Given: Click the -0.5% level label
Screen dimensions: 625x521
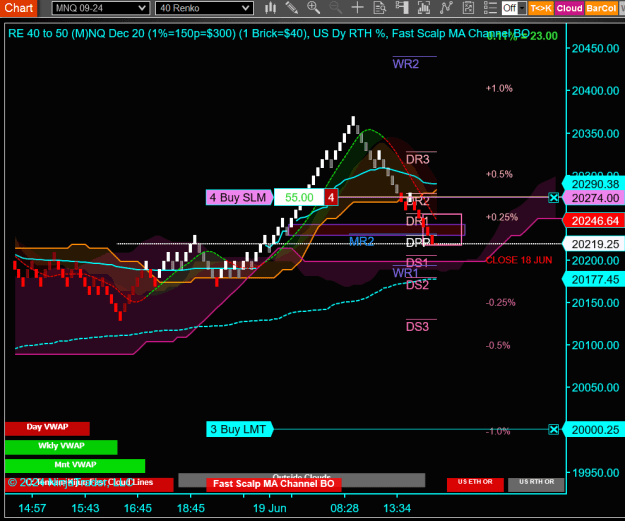Looking at the screenshot, I should pos(498,345).
